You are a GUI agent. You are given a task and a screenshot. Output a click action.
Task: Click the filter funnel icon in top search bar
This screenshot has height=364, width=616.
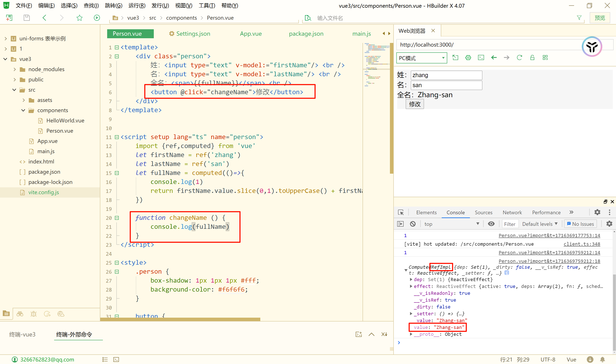click(x=579, y=18)
